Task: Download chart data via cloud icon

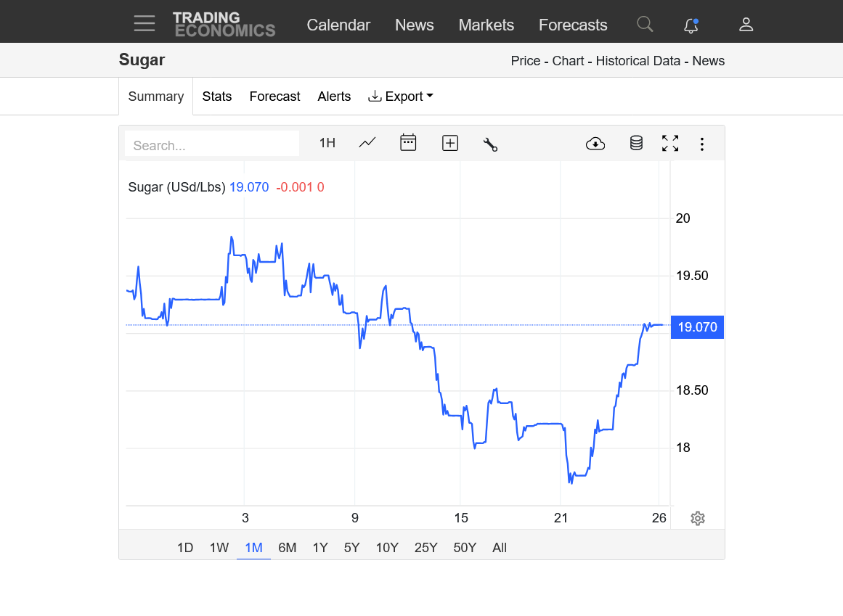Action: click(595, 144)
